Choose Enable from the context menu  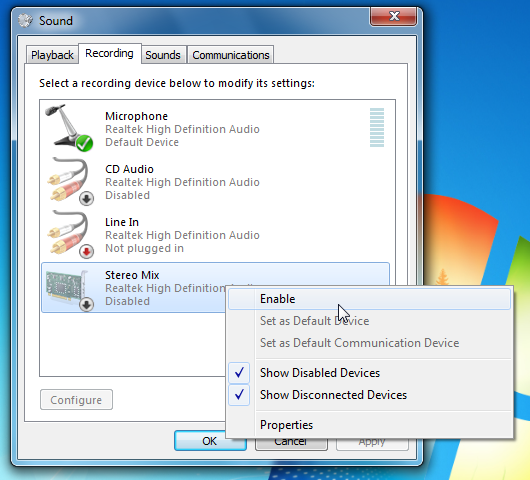[x=369, y=299]
